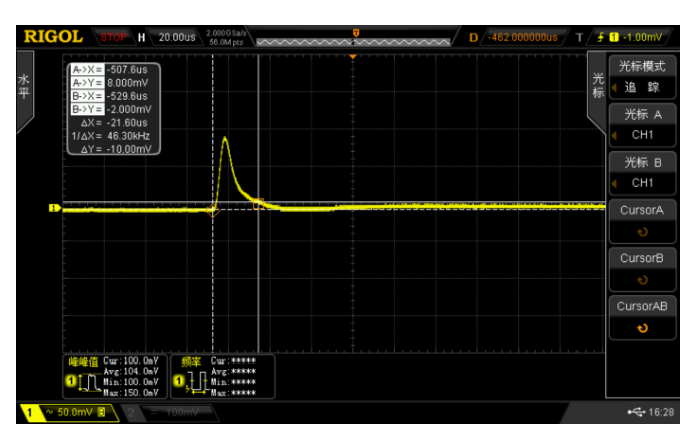689x433 pixels.
Task: Select the 频率 frequency measurement
Action: click(x=191, y=362)
